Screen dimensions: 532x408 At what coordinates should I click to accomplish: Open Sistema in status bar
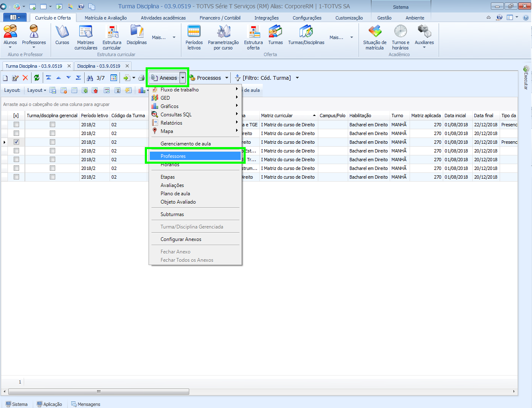click(x=17, y=404)
